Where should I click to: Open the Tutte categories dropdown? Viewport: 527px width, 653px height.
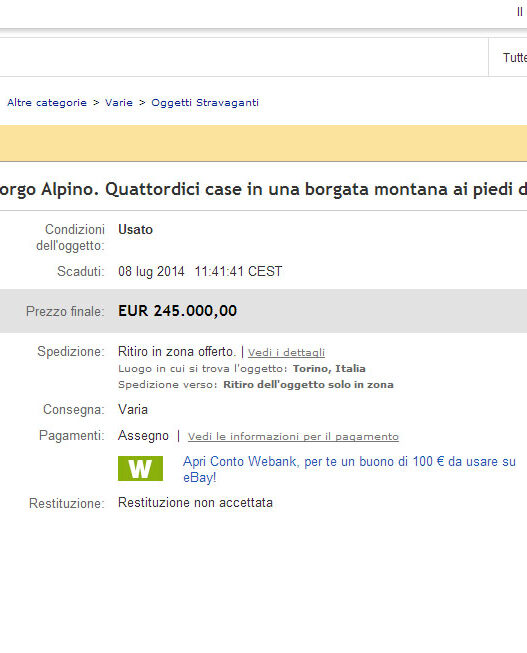click(514, 57)
